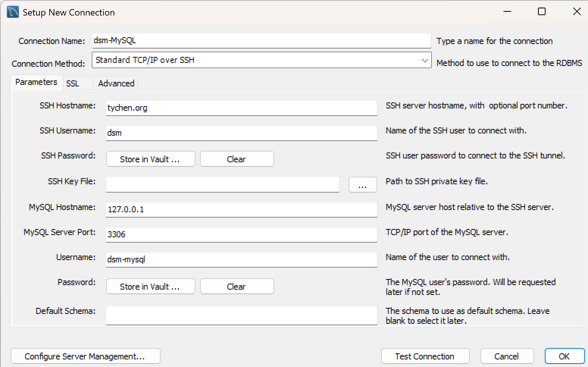Click the MySQL Workbench dolphin icon in title bar
Viewport: 588px width, 367px height.
click(13, 12)
